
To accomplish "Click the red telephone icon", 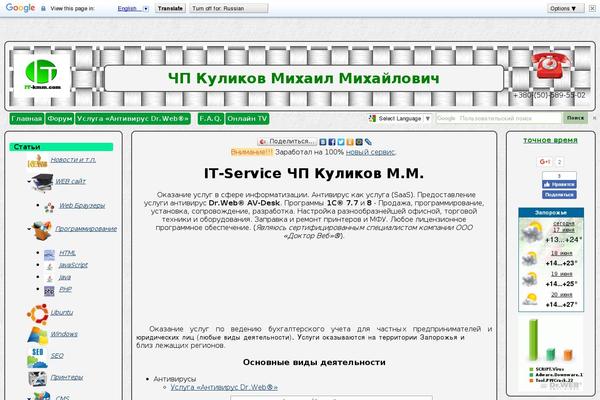I will [550, 65].
